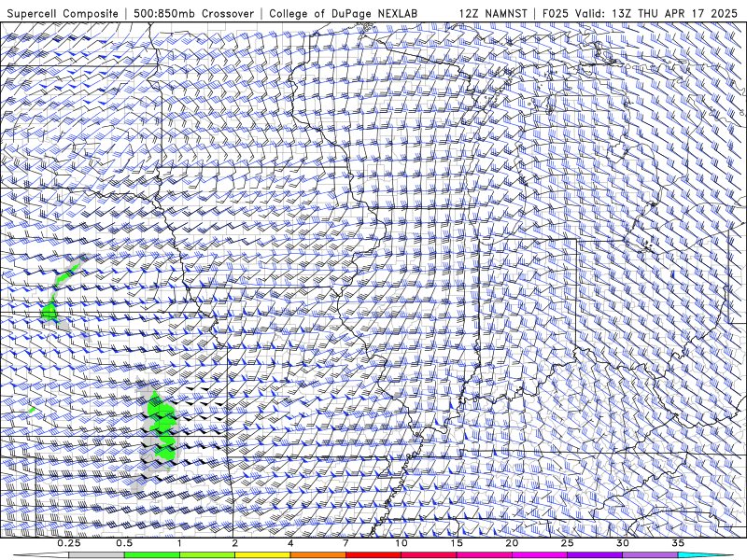
Task: Click legend value 35
Action: click(678, 543)
